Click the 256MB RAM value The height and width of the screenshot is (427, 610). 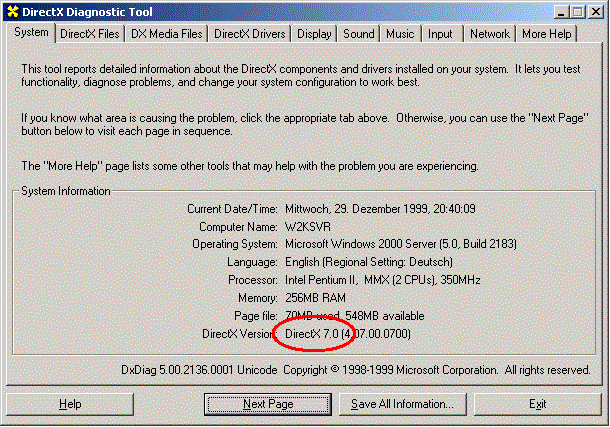pyautogui.click(x=316, y=298)
